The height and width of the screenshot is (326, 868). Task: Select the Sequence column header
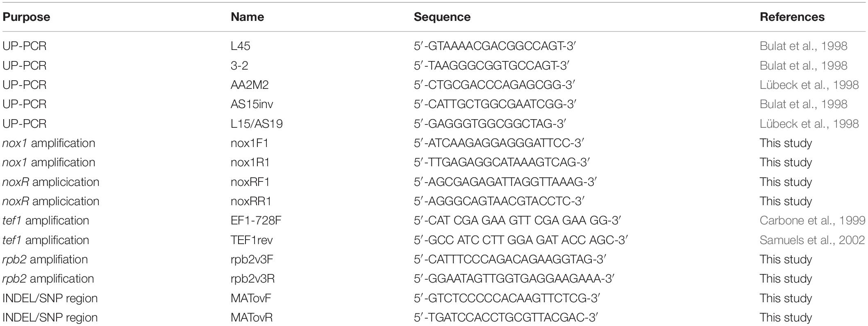442,17
